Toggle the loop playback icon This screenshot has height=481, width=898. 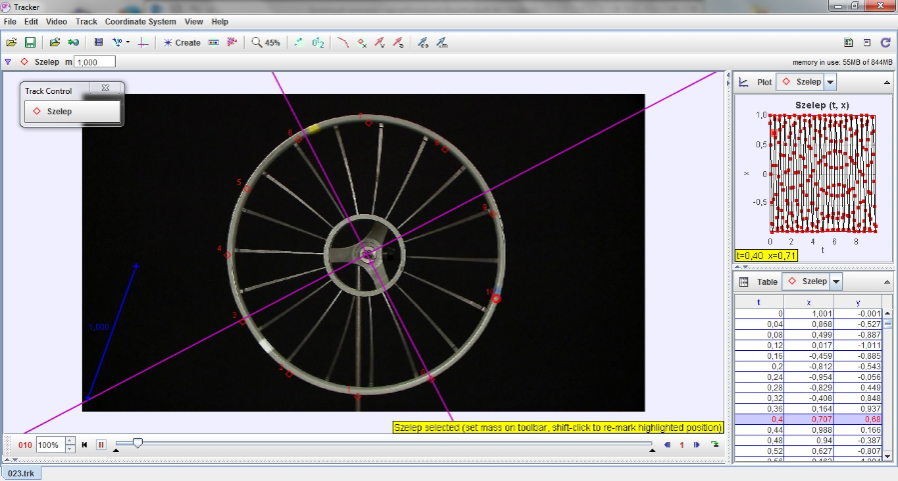point(714,444)
